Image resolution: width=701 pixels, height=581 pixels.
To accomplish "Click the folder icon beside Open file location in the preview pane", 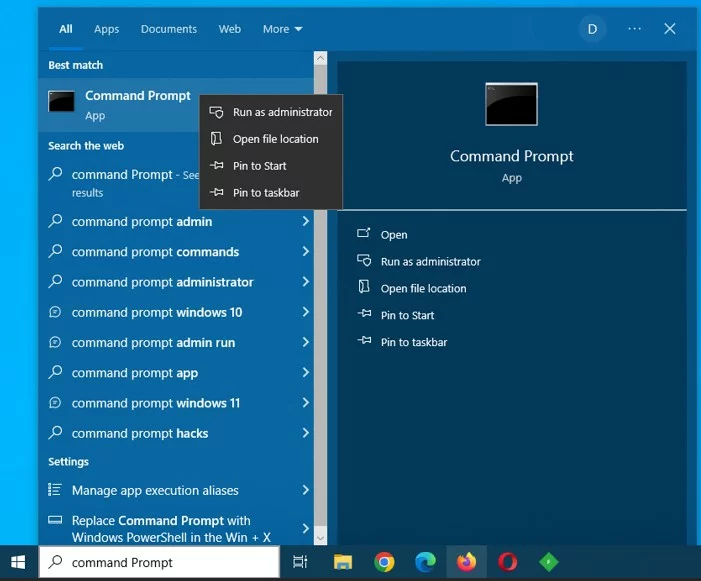I will (364, 286).
